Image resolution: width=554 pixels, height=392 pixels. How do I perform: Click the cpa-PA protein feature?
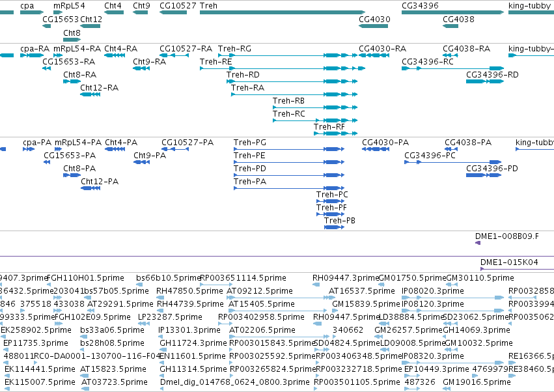click(29, 149)
